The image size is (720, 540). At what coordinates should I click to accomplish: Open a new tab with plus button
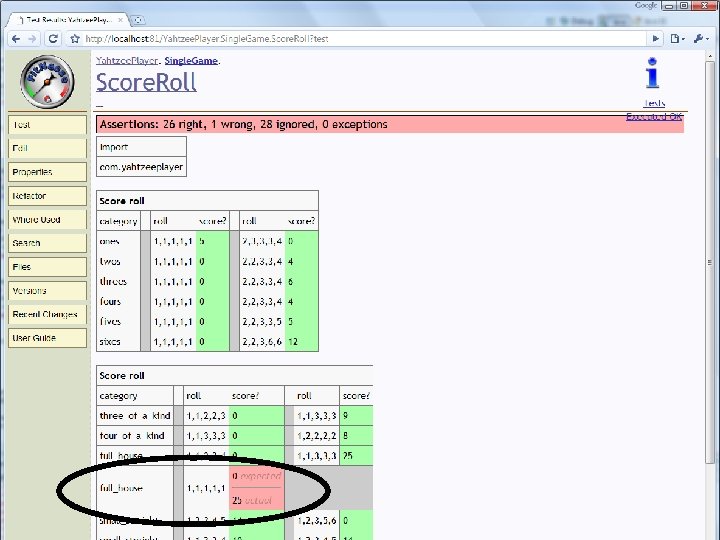point(138,20)
